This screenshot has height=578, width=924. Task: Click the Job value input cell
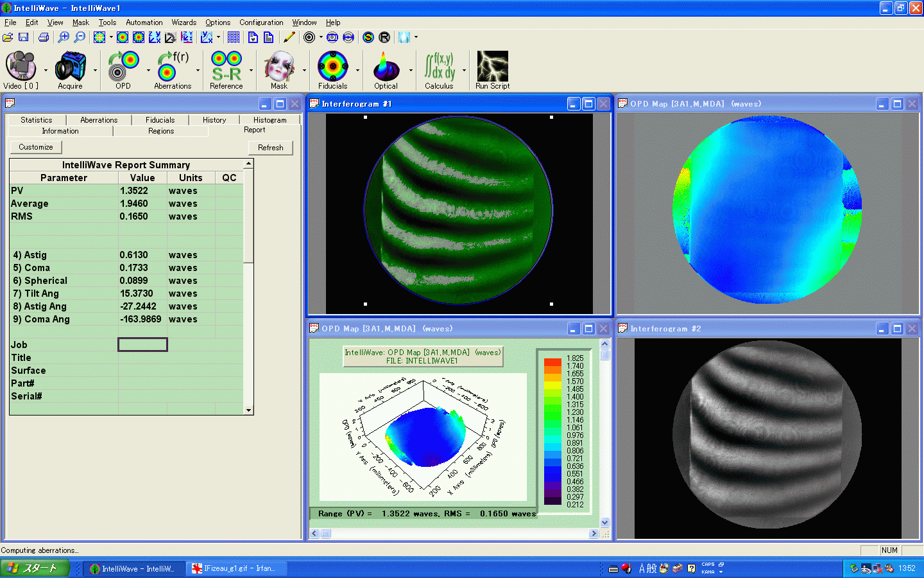point(142,345)
